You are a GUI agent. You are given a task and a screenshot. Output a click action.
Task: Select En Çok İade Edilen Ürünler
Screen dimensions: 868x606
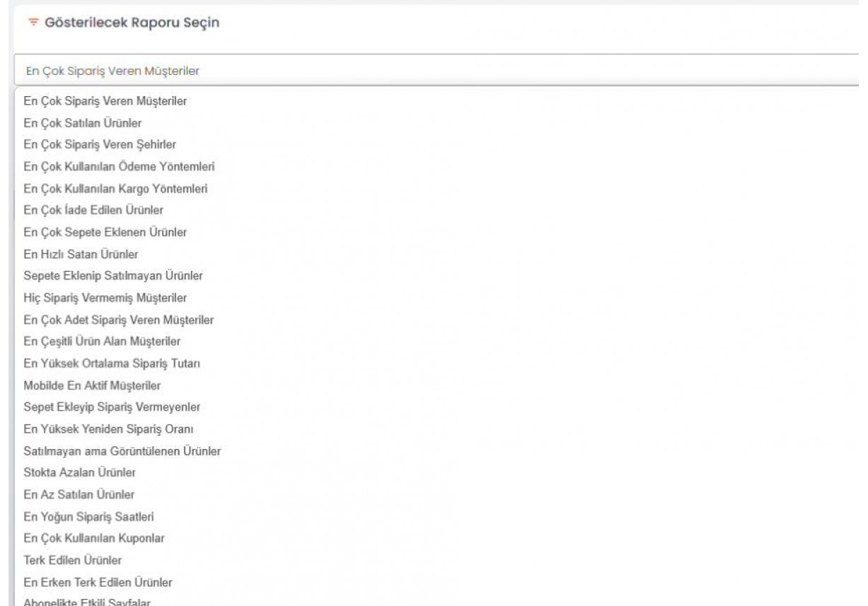point(94,211)
